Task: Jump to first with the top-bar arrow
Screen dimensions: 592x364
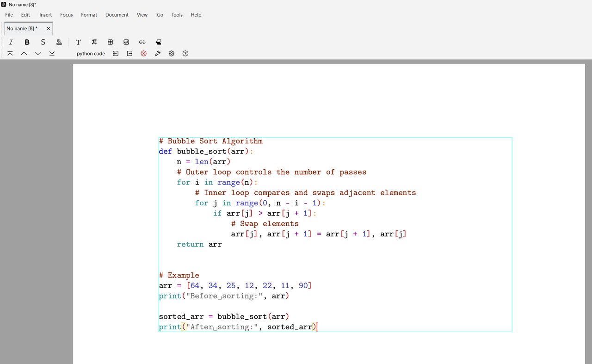Action: click(x=10, y=54)
